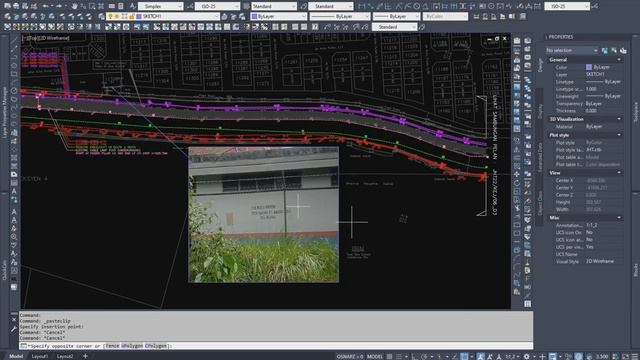Click the viewport label Top 2D Wireframe
This screenshot has height=360, width=640.
tap(46, 38)
